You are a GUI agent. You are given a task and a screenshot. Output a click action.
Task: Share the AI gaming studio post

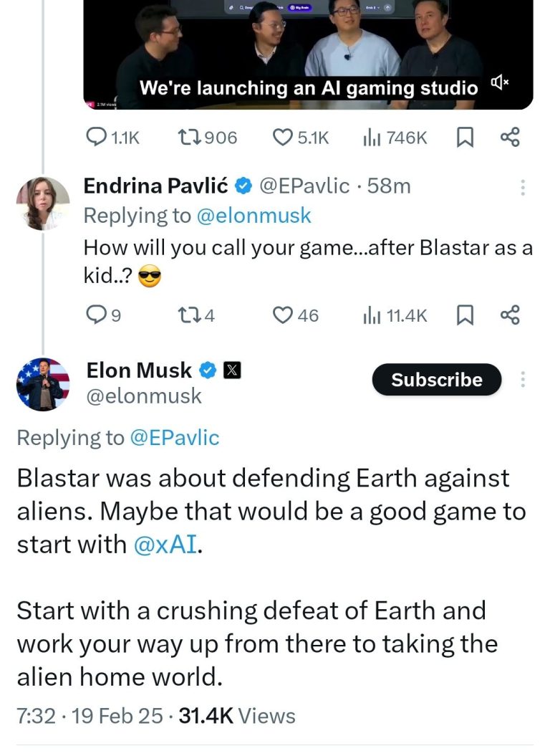tap(509, 137)
